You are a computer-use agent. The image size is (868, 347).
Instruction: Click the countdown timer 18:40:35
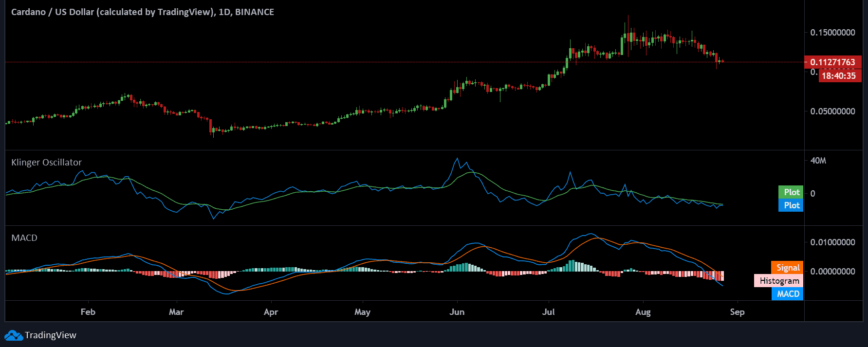(x=839, y=76)
